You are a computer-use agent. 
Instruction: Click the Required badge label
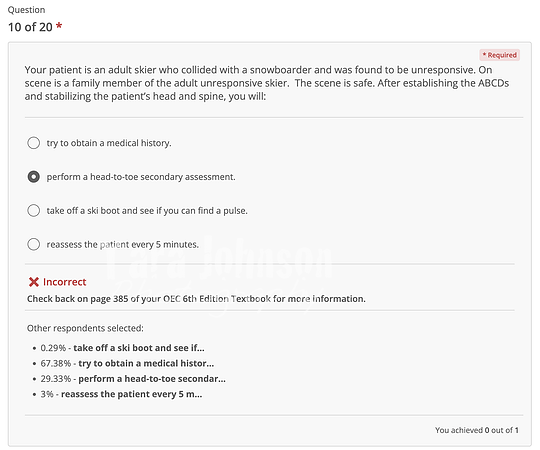[x=499, y=55]
